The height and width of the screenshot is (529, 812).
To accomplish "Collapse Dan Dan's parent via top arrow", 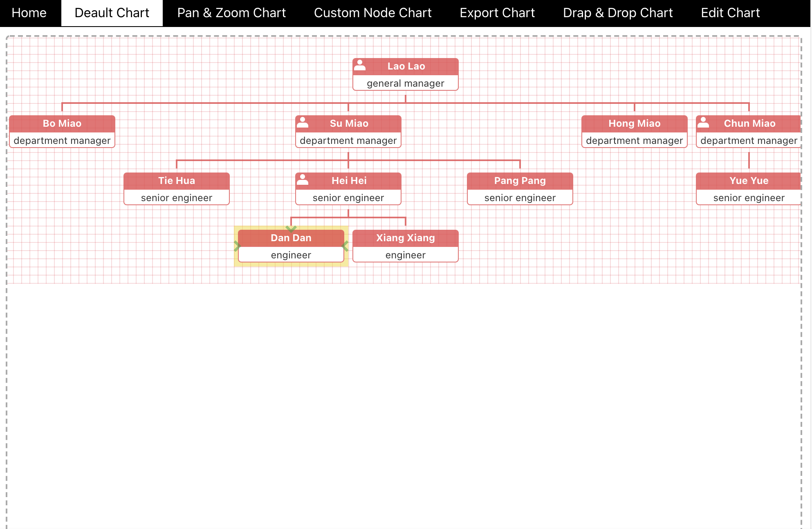I will (291, 229).
